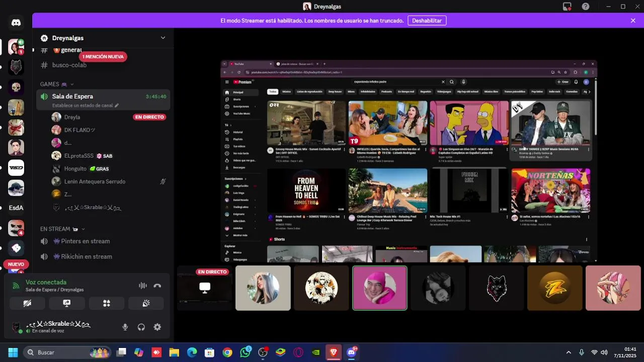Click the taskbar Buscar search box
Image resolution: width=644 pixels, height=362 pixels.
[x=68, y=352]
